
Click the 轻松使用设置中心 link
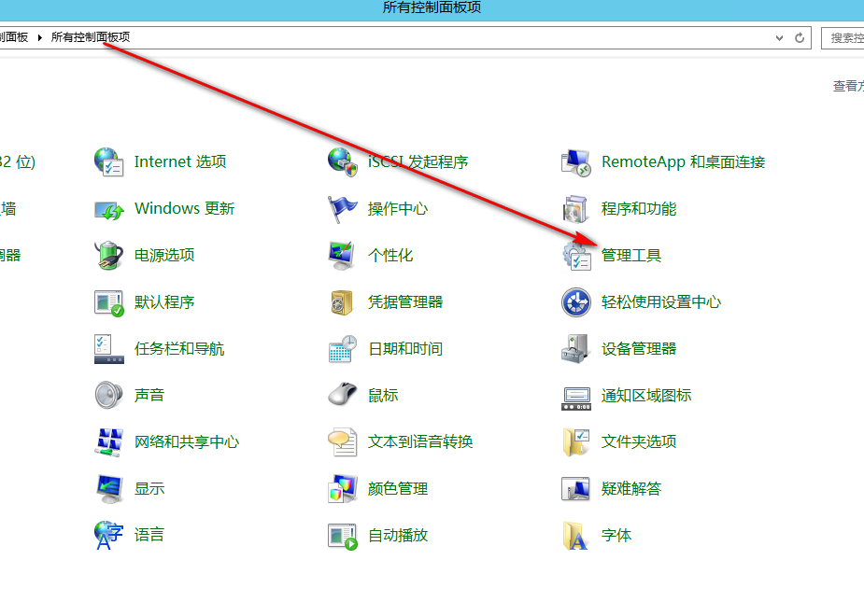pyautogui.click(x=660, y=302)
